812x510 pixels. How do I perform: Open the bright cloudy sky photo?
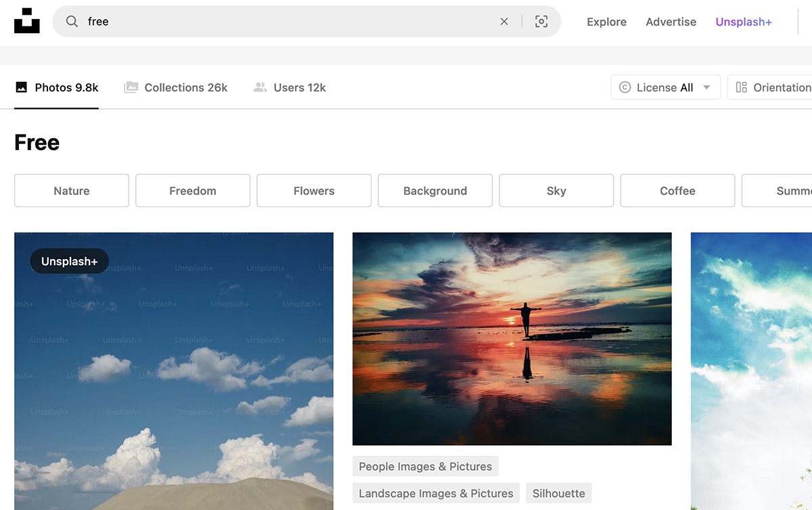(x=751, y=371)
